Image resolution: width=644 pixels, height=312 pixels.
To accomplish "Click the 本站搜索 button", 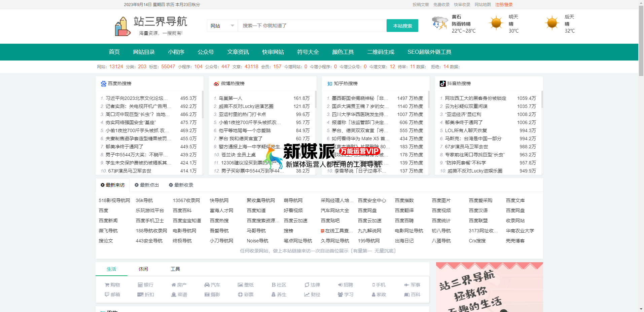I will [402, 26].
